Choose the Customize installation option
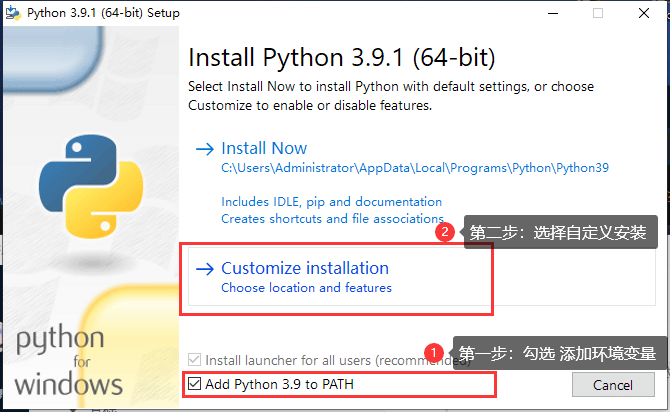Screen dimensions: 670x412 point(304,268)
